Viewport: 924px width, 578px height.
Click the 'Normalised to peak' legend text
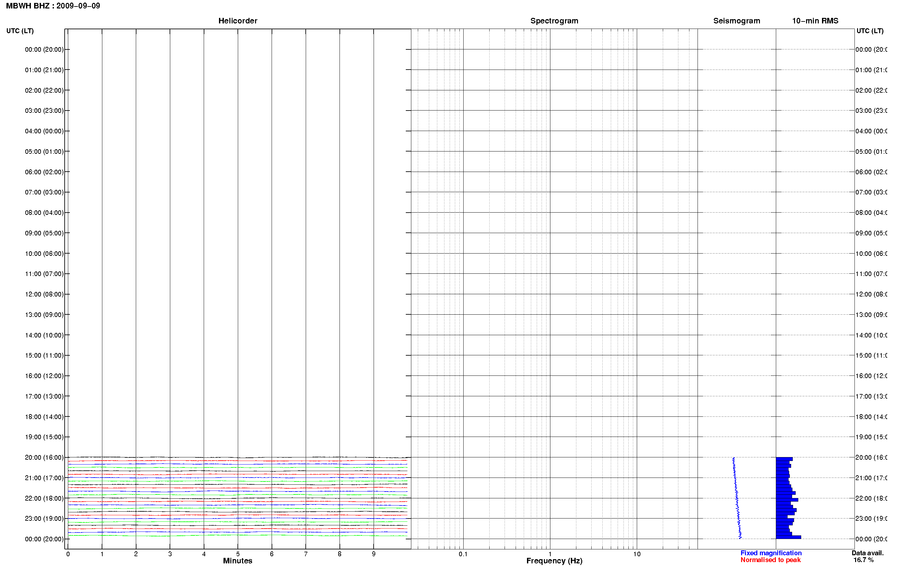(x=770, y=560)
